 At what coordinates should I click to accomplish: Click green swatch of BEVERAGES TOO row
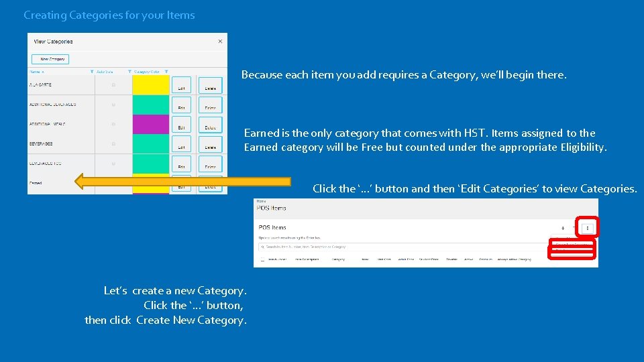[151, 164]
